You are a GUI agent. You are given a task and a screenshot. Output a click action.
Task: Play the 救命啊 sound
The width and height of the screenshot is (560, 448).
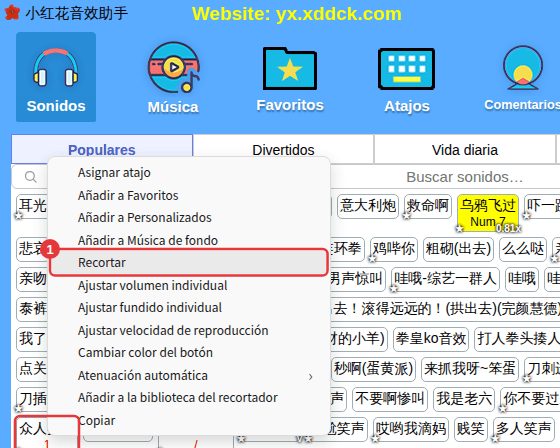(428, 206)
